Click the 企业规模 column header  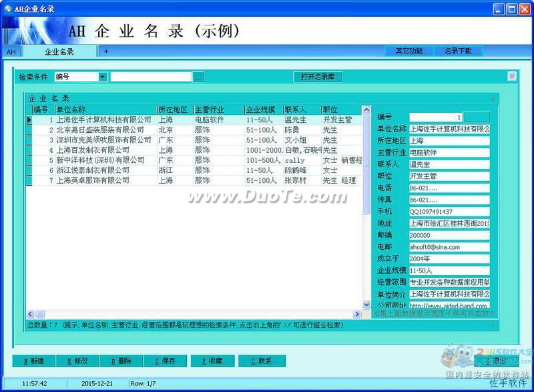264,110
